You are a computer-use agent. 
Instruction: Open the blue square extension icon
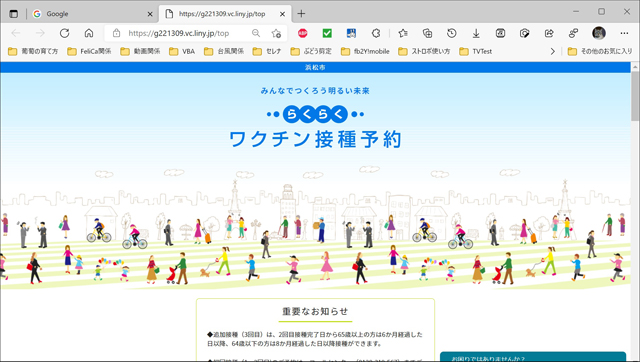(x=351, y=33)
